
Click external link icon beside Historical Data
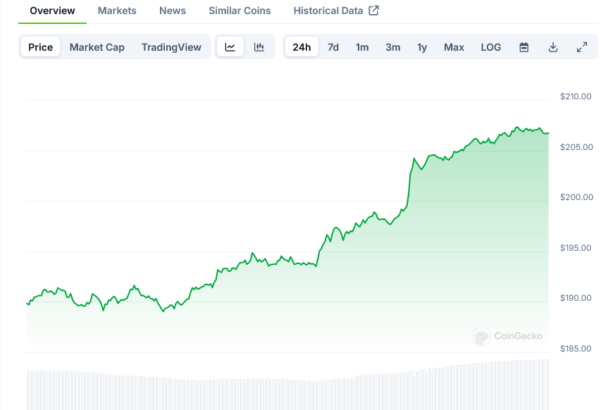coord(374,11)
